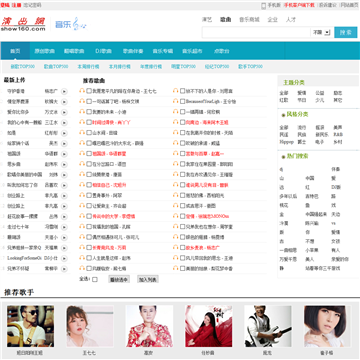
Task: Play the LookingForSomeOn row's song
Action: (x=64, y=258)
